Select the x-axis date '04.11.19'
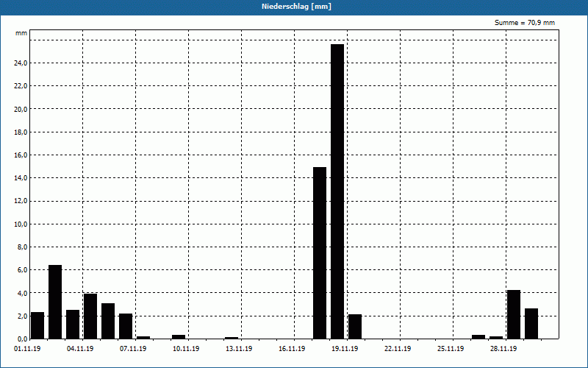This screenshot has width=588, height=368. tap(80, 349)
